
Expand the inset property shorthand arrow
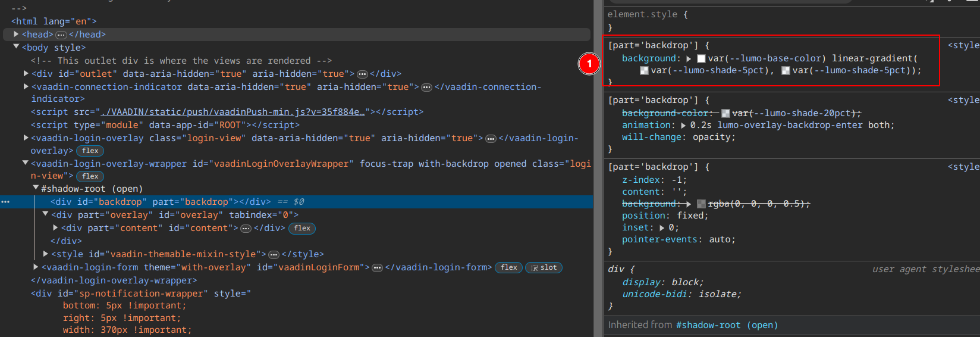[x=662, y=228]
